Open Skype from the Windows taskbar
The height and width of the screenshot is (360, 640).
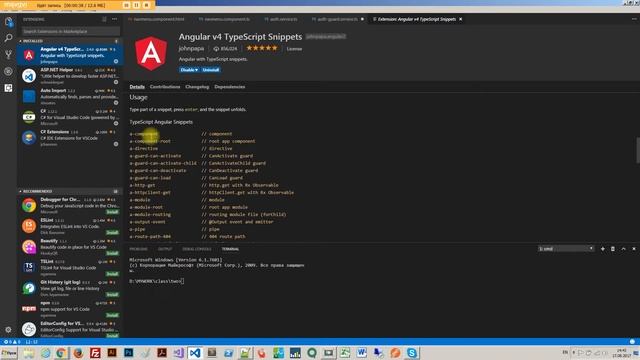[x=412, y=353]
